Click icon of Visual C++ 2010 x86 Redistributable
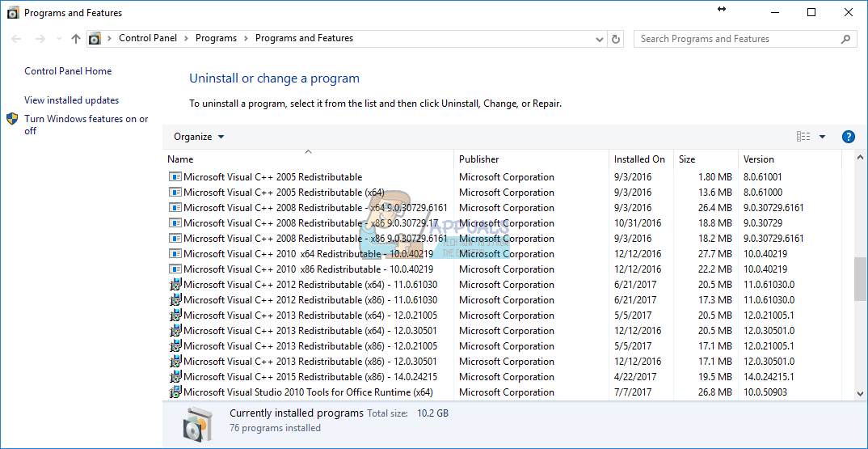This screenshot has height=449, width=868. pyautogui.click(x=175, y=269)
